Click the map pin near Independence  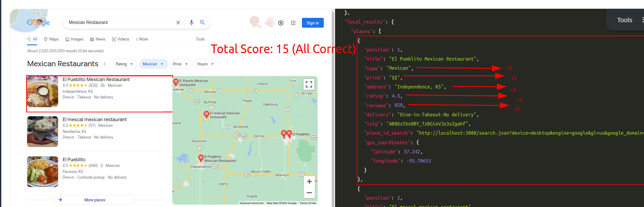click(201, 158)
